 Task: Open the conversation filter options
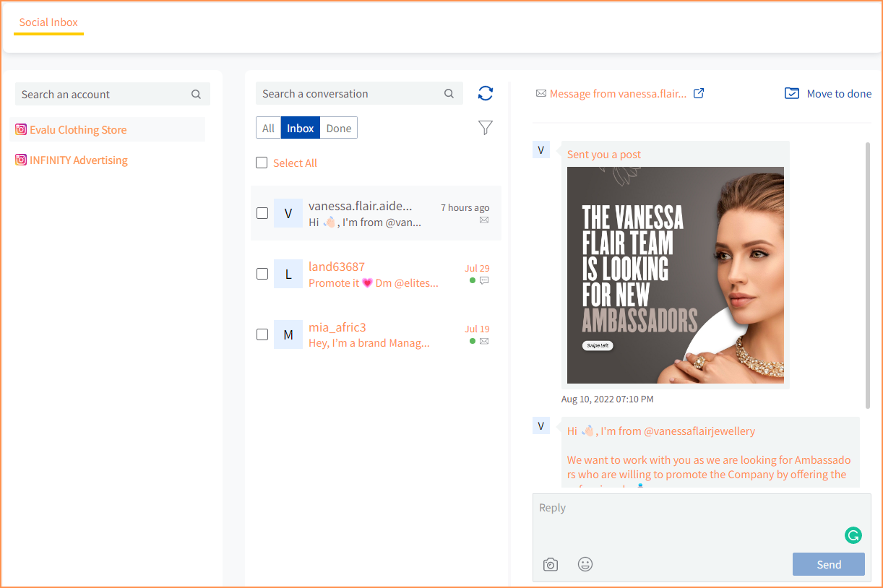click(485, 127)
